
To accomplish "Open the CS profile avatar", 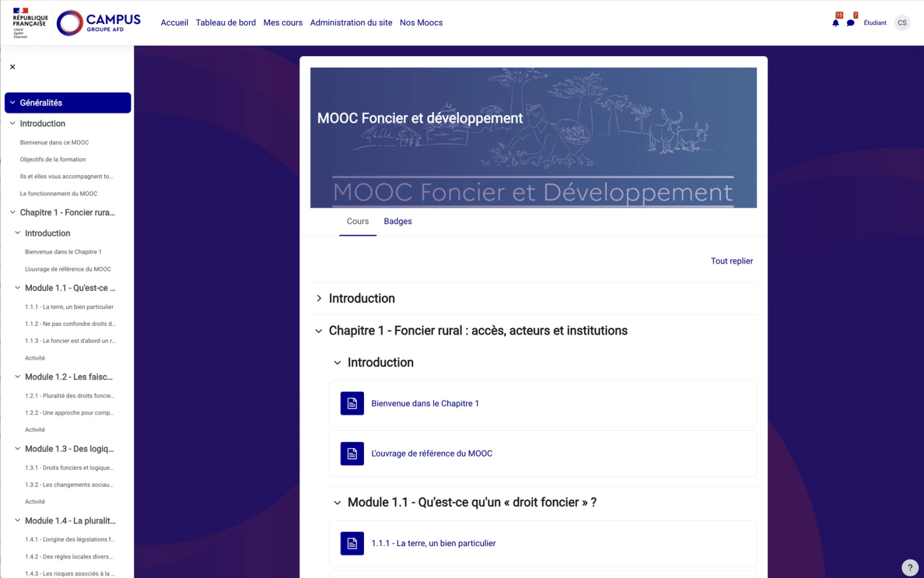I will coord(902,22).
